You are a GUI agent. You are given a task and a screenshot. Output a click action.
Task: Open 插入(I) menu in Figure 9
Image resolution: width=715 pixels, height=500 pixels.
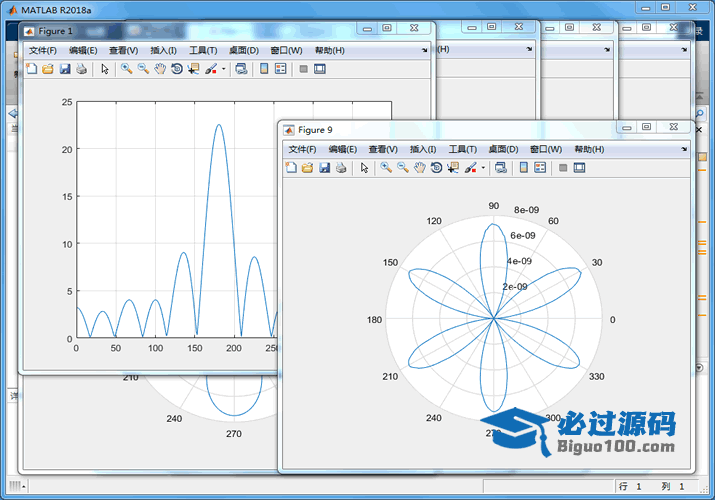(423, 149)
